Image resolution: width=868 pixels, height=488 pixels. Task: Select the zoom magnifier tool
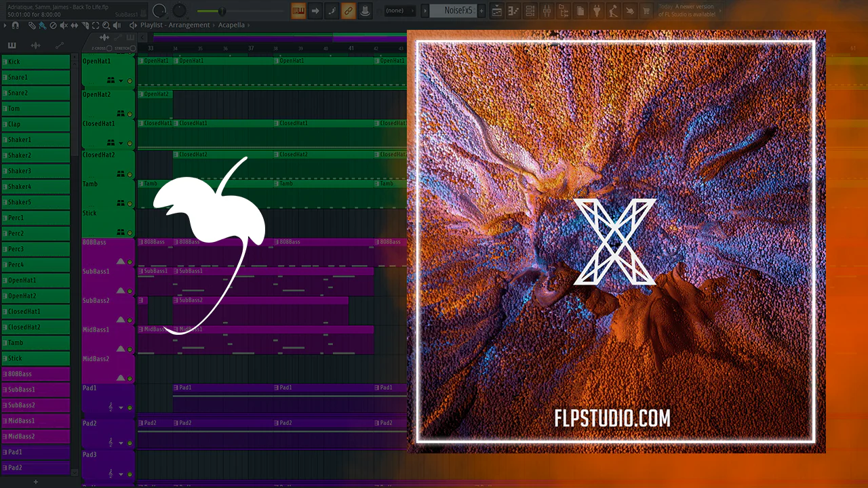pos(106,25)
